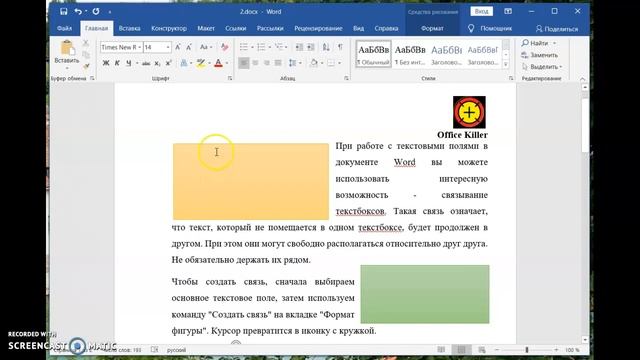This screenshot has width=640, height=360.
Task: Open the Times New Roman font dropdown
Action: [140, 47]
